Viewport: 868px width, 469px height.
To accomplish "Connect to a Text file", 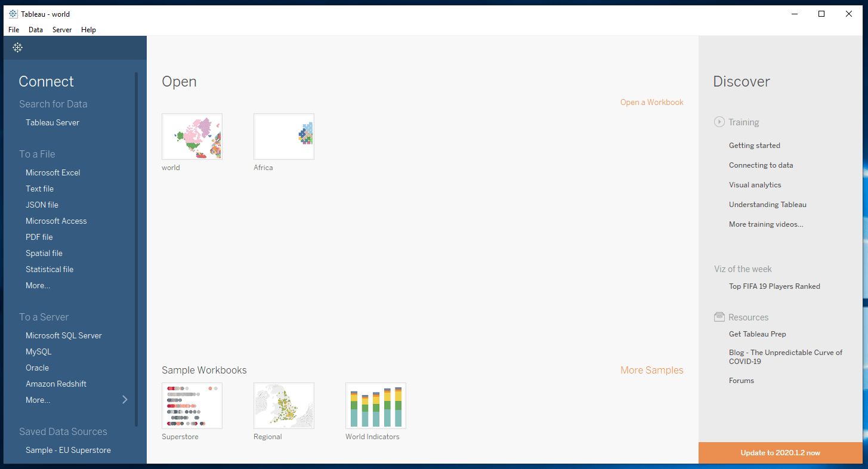I will (40, 189).
